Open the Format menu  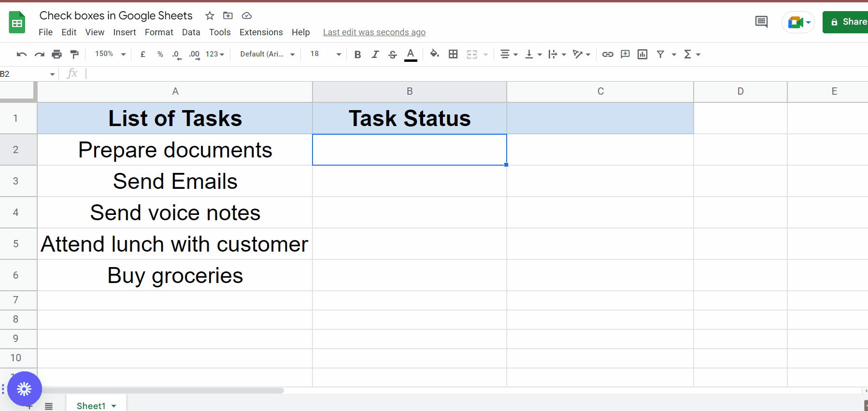(x=159, y=32)
